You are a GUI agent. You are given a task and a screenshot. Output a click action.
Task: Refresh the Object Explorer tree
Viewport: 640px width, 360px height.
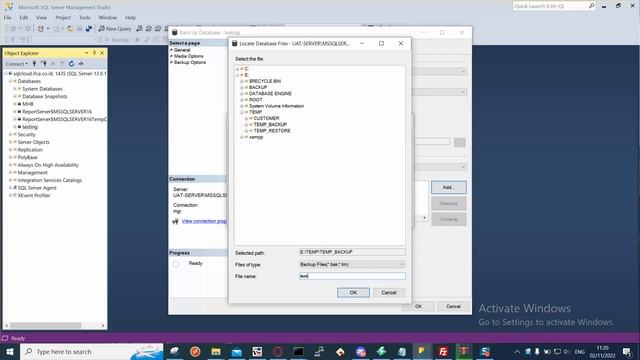click(x=71, y=64)
